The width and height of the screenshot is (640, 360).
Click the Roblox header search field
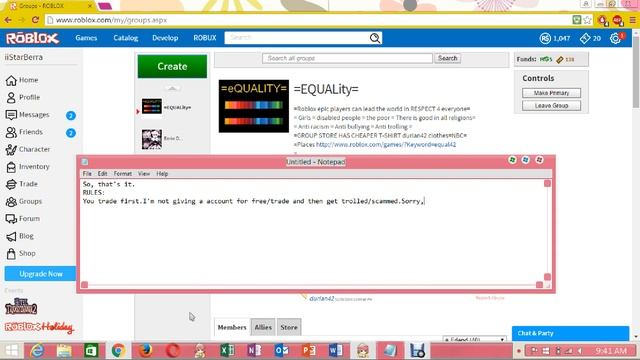pyautogui.click(x=297, y=38)
